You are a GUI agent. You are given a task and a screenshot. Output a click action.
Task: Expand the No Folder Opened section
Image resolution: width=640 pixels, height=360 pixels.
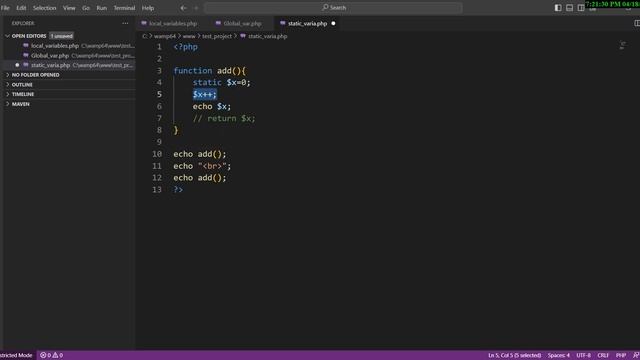(35, 75)
